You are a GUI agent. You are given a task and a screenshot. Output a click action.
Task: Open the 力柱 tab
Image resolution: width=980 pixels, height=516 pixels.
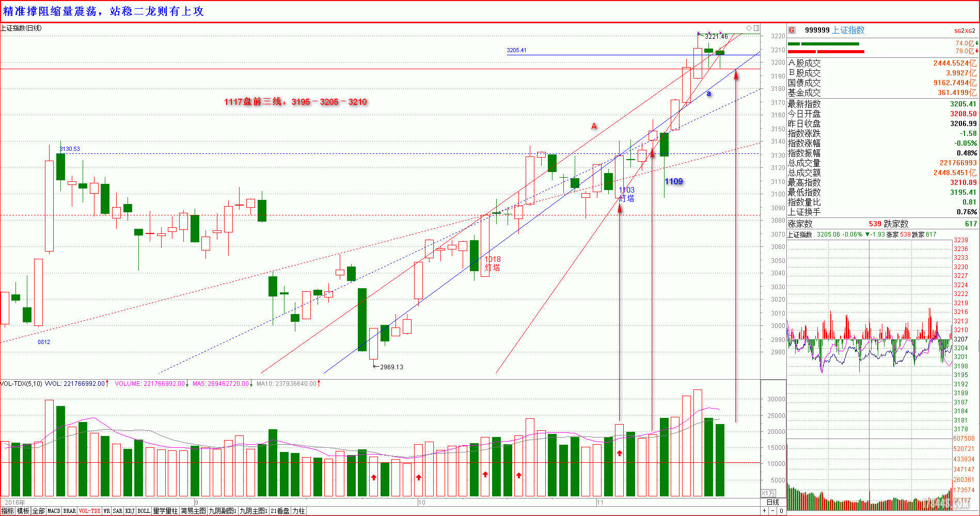pyautogui.click(x=298, y=511)
